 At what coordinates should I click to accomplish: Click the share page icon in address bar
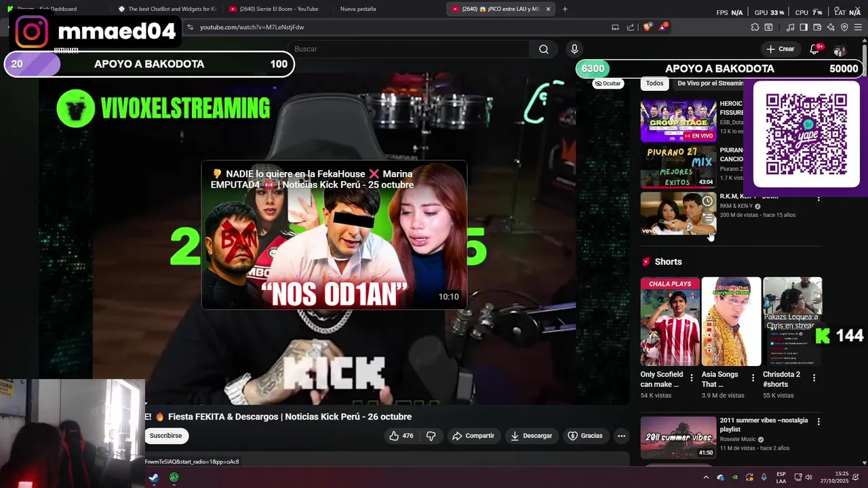pyautogui.click(x=631, y=27)
